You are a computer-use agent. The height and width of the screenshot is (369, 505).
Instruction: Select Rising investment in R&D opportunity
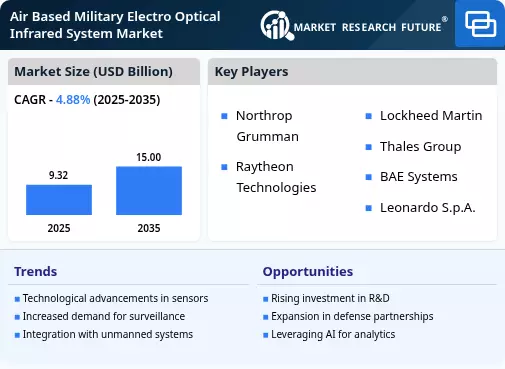(x=330, y=298)
